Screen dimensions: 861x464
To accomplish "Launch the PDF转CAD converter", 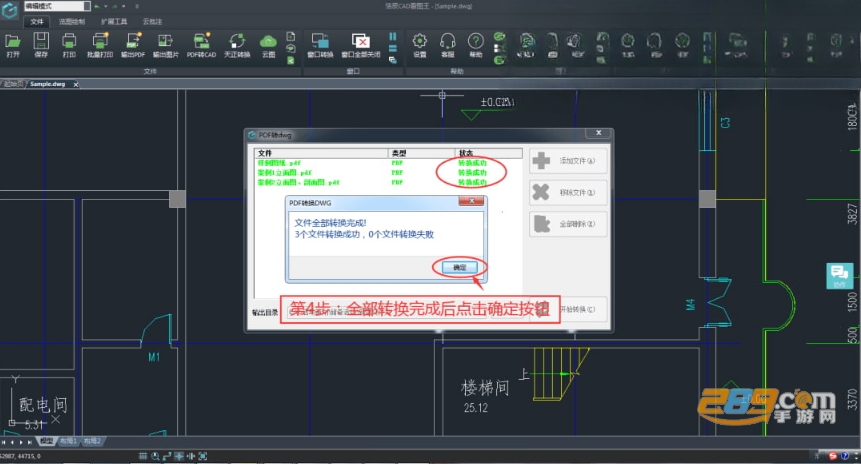I will click(x=202, y=44).
